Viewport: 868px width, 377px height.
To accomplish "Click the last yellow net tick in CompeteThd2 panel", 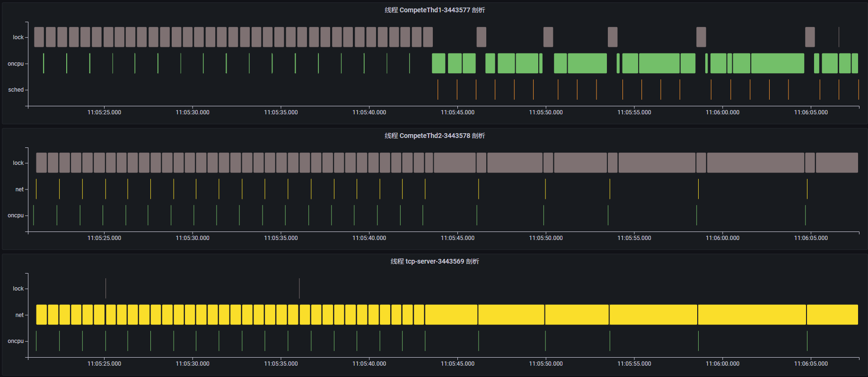I will coord(807,189).
